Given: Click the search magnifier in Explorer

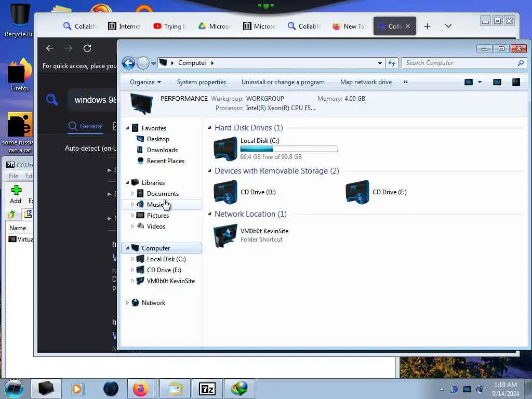Looking at the screenshot, I should point(521,63).
